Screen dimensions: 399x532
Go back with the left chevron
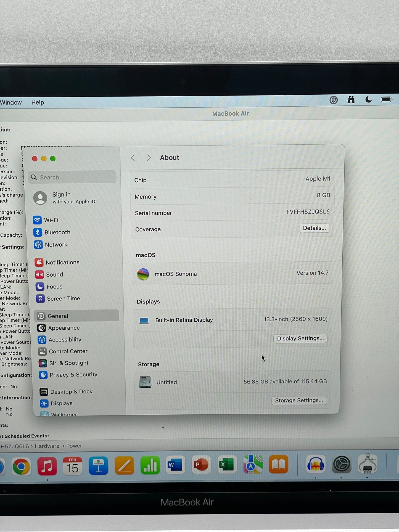point(133,158)
